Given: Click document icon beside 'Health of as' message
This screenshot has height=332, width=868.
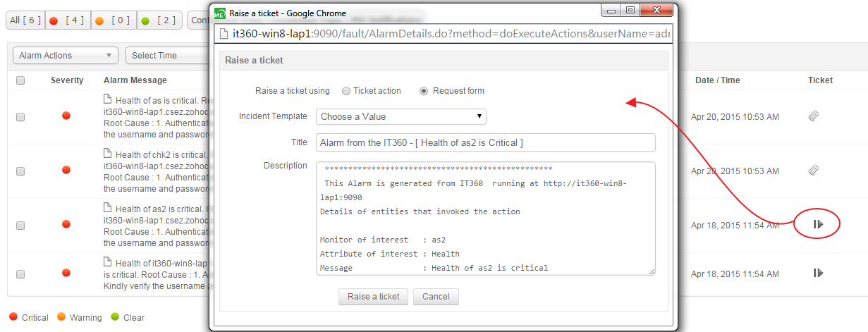Looking at the screenshot, I should [x=108, y=99].
